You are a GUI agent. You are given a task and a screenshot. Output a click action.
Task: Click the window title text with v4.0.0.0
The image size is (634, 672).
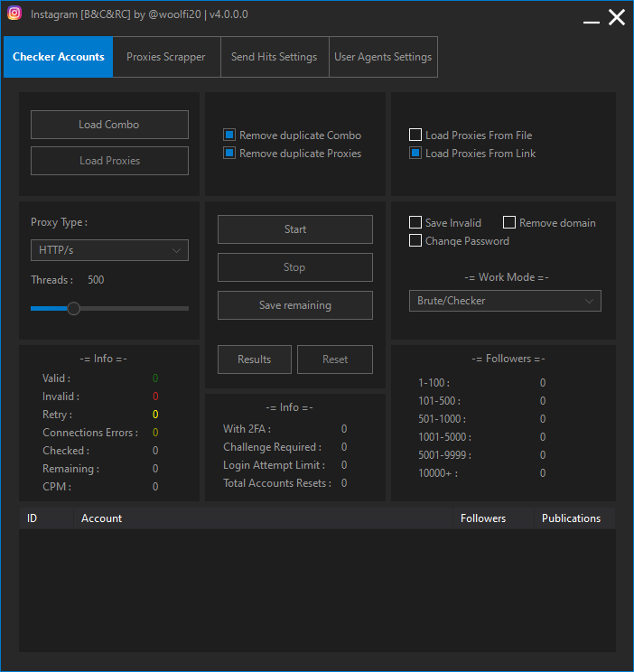click(x=139, y=14)
